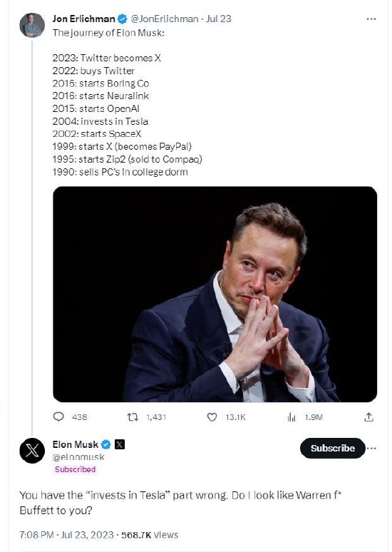Click the retweet arrows icon

(133, 417)
